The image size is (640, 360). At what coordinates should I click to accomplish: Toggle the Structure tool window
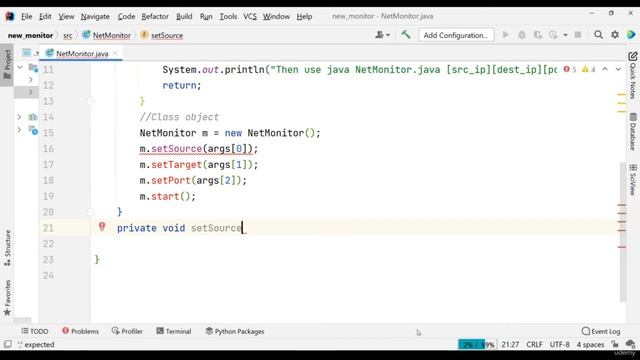click(x=7, y=248)
